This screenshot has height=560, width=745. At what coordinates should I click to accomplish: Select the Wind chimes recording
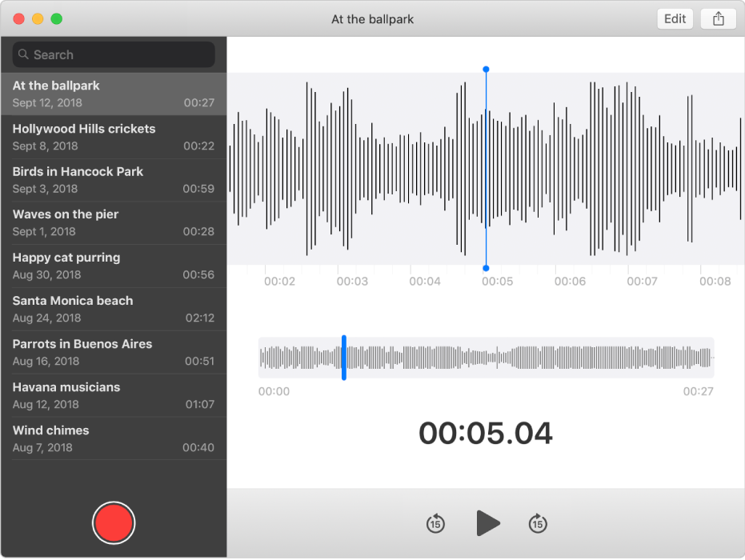pyautogui.click(x=114, y=439)
